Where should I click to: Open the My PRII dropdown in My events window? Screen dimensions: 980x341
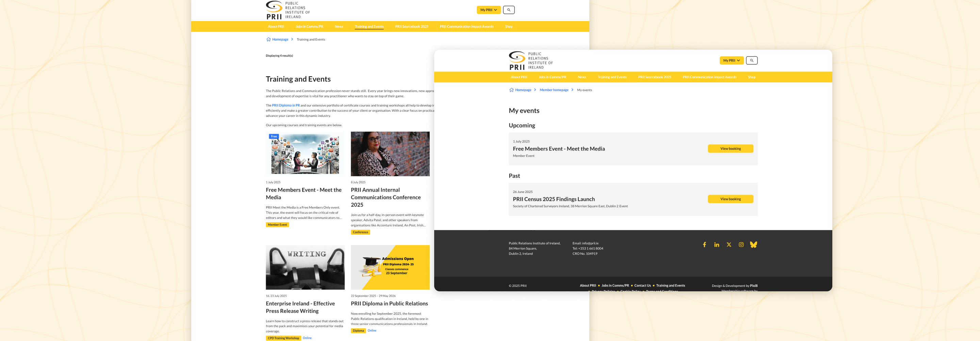pyautogui.click(x=731, y=61)
